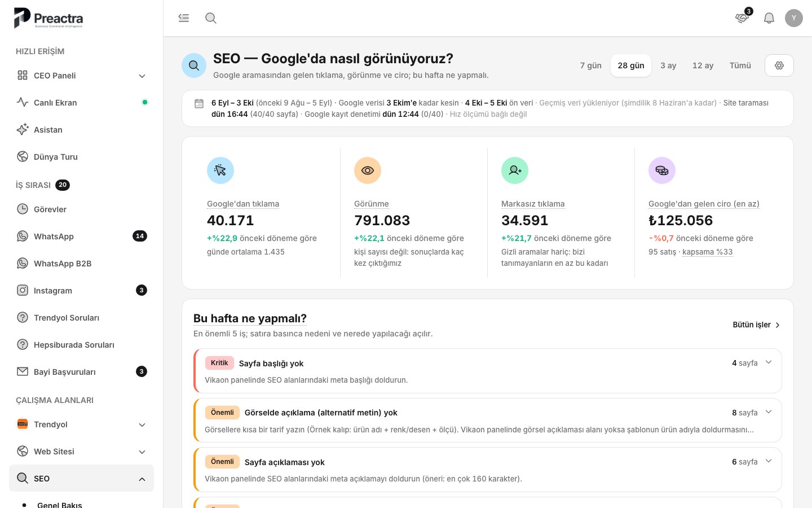Click the Markasız tıklama label
The width and height of the screenshot is (812, 508).
point(533,204)
